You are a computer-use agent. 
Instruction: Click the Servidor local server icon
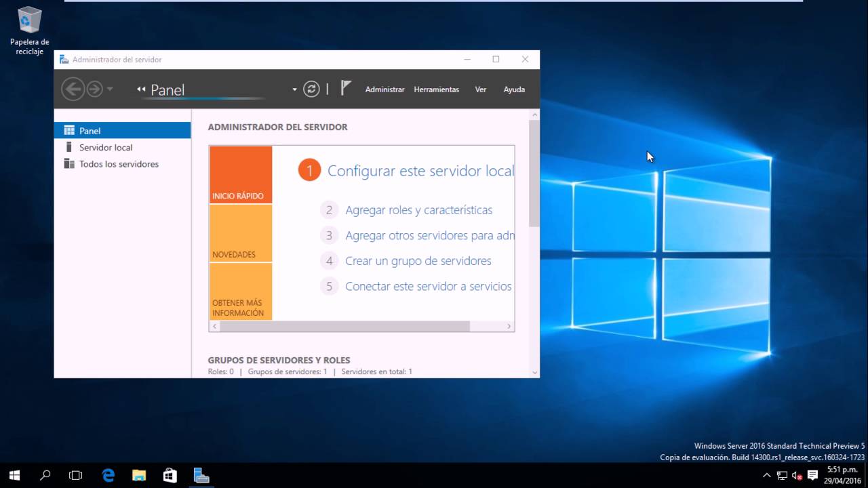click(x=68, y=147)
